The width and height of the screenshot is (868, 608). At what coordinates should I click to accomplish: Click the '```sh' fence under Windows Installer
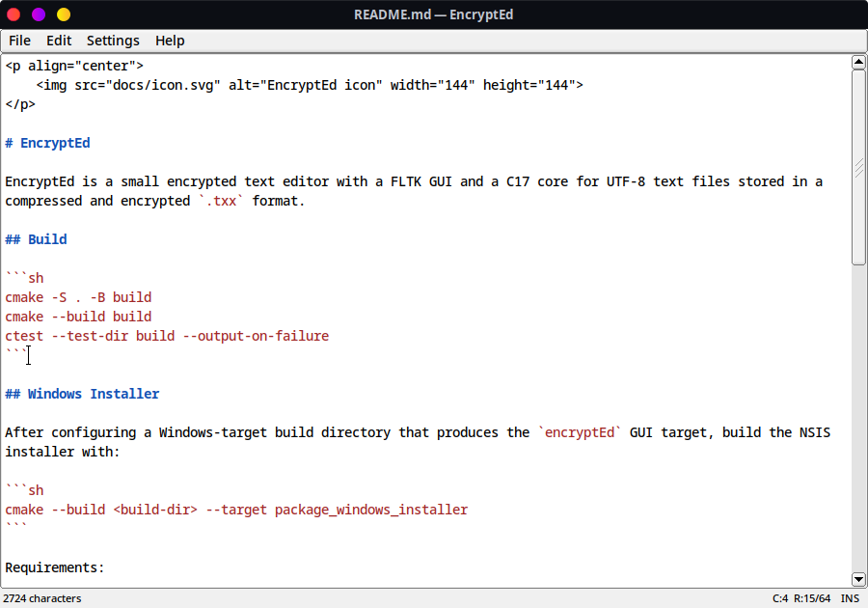pos(24,490)
